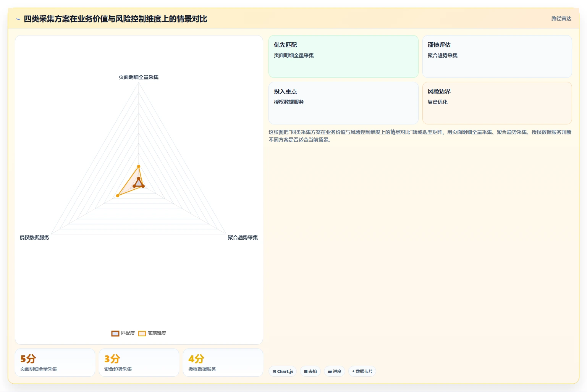Click the top orange 实施难度 data point
This screenshot has height=392, width=587.
click(x=139, y=166)
